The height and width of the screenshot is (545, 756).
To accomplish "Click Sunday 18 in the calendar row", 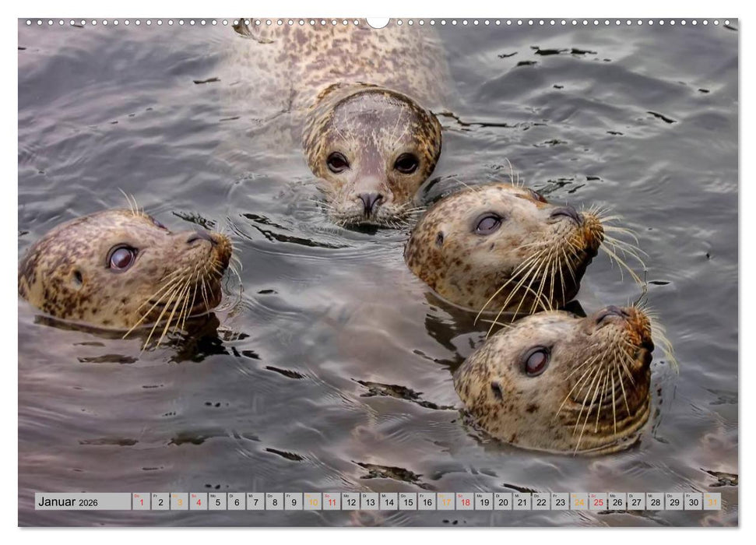I will pos(465,502).
